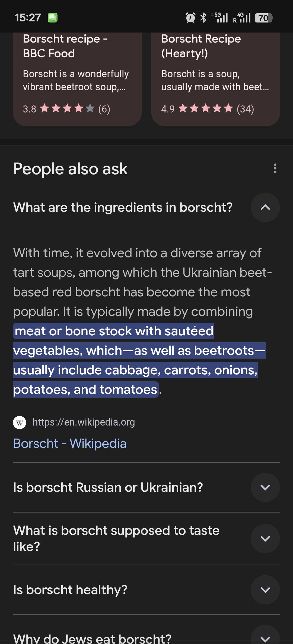293x644 pixels.
Task: Tap the alarm clock status icon
Action: point(190,18)
